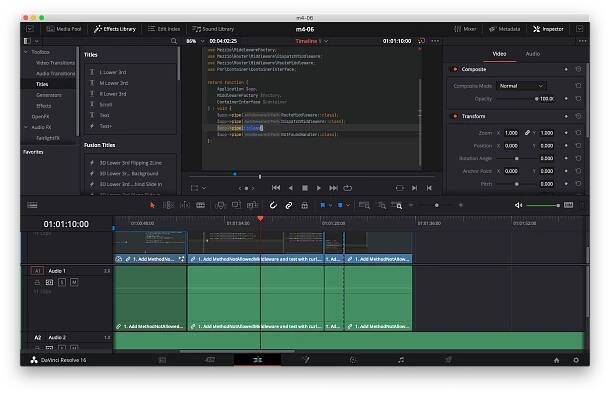Viewport: 610px width, 394px height.
Task: Select Audio Transitions in Toolbox
Action: pos(55,74)
